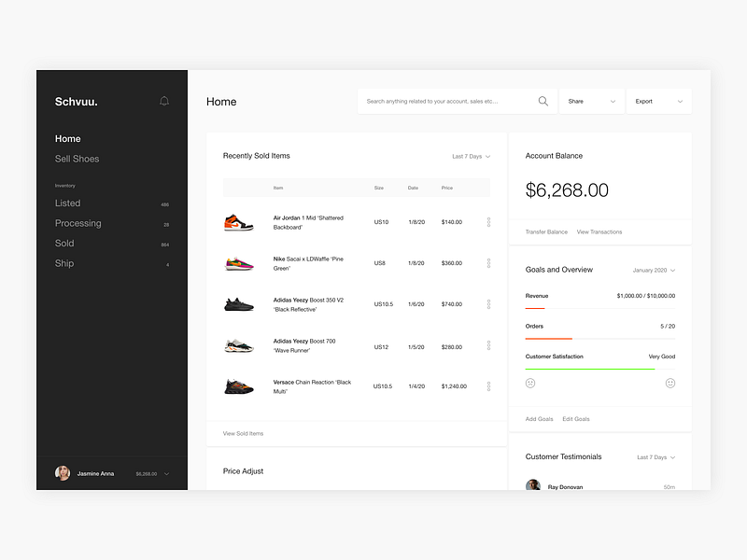
Task: Click the Date column header
Action: tap(413, 188)
